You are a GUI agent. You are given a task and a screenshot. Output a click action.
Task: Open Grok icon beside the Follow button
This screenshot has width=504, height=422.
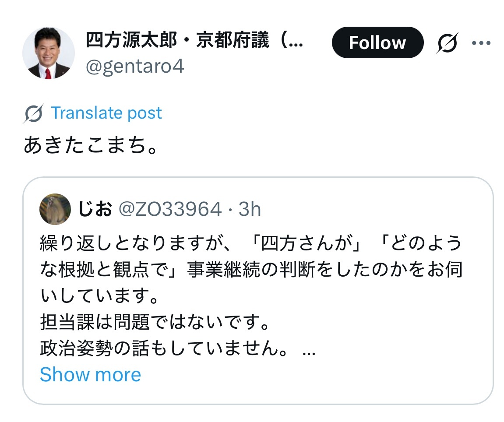(447, 43)
